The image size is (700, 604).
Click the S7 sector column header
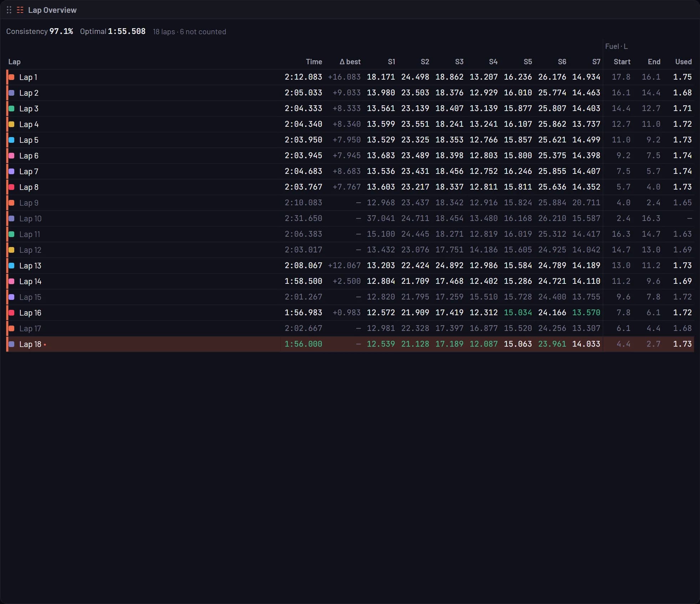pos(596,62)
